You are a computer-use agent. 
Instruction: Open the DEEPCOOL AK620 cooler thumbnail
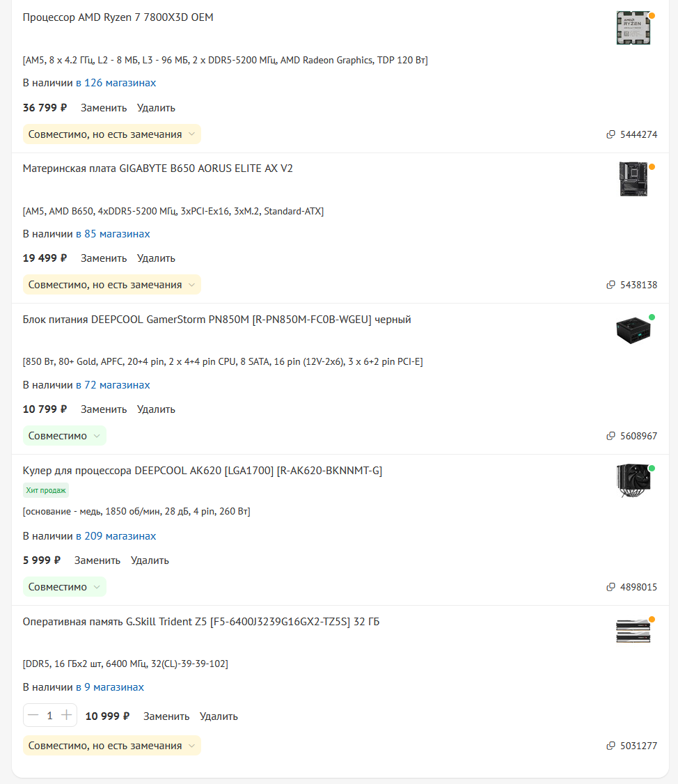(633, 481)
